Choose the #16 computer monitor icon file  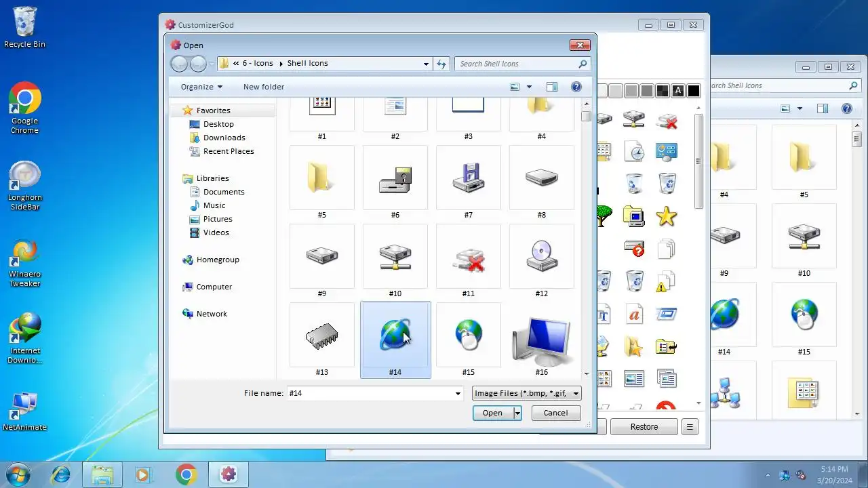tap(542, 340)
